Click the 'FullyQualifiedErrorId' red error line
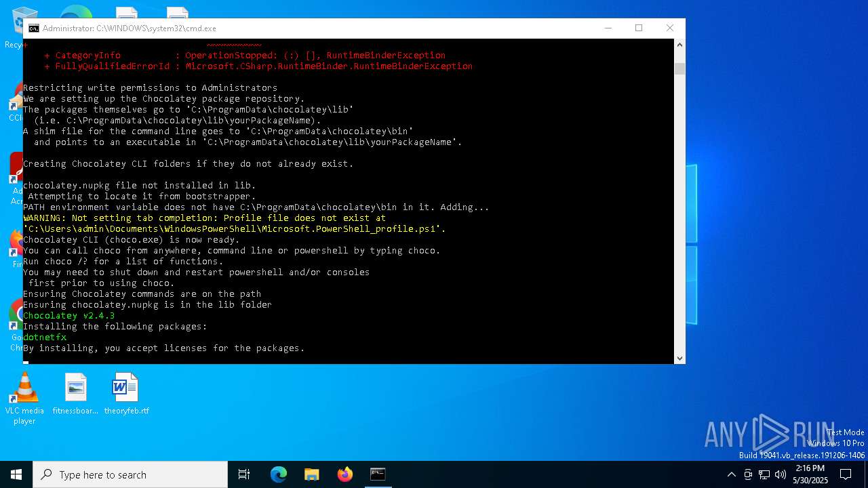The width and height of the screenshot is (868, 488). click(258, 66)
